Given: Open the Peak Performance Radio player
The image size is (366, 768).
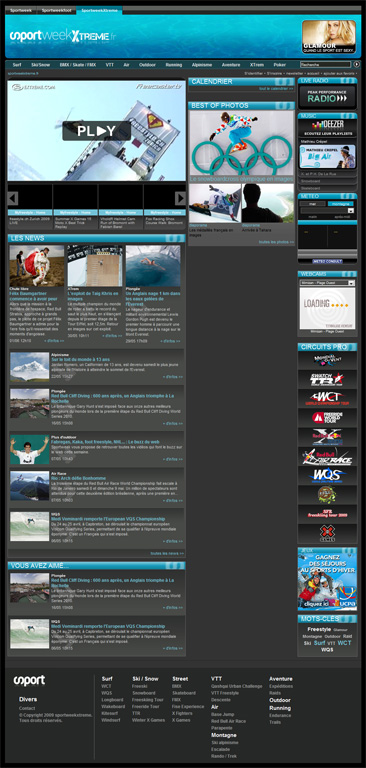Looking at the screenshot, I should (x=327, y=96).
